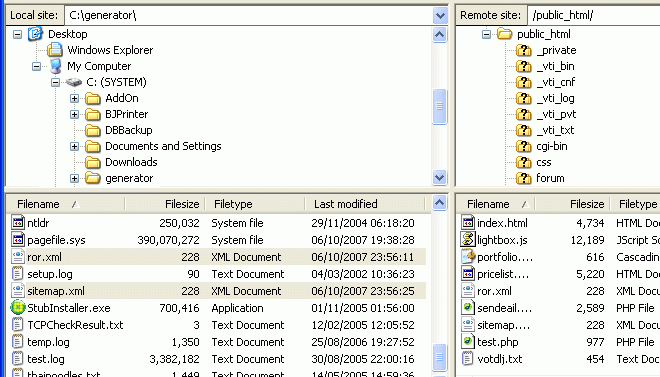Image resolution: width=660 pixels, height=377 pixels.
Task: Select test.log in local file list
Action: [x=46, y=359]
